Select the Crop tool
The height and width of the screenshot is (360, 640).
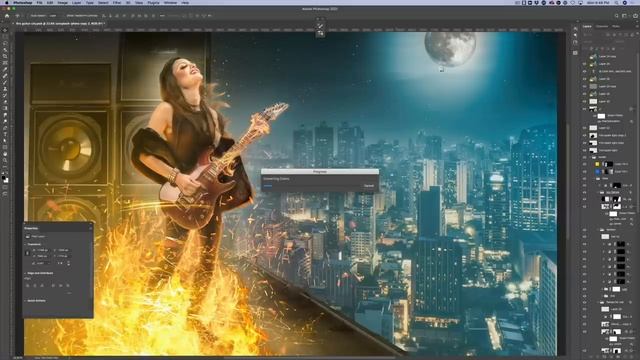[5, 56]
